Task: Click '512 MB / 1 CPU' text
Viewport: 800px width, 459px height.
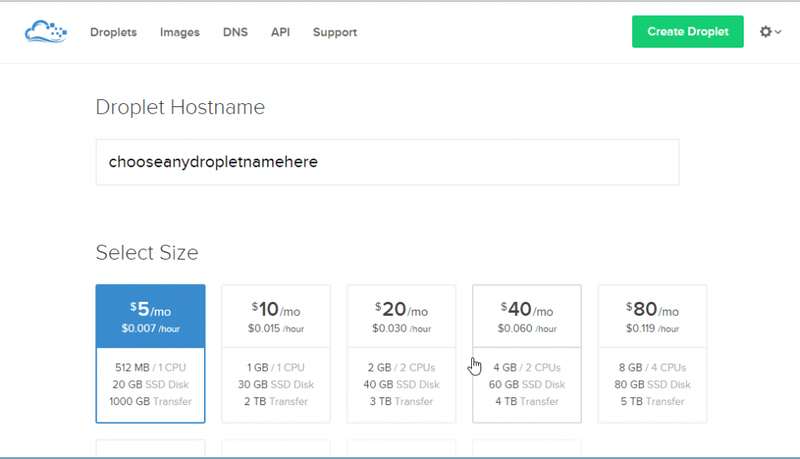Action: click(x=151, y=368)
